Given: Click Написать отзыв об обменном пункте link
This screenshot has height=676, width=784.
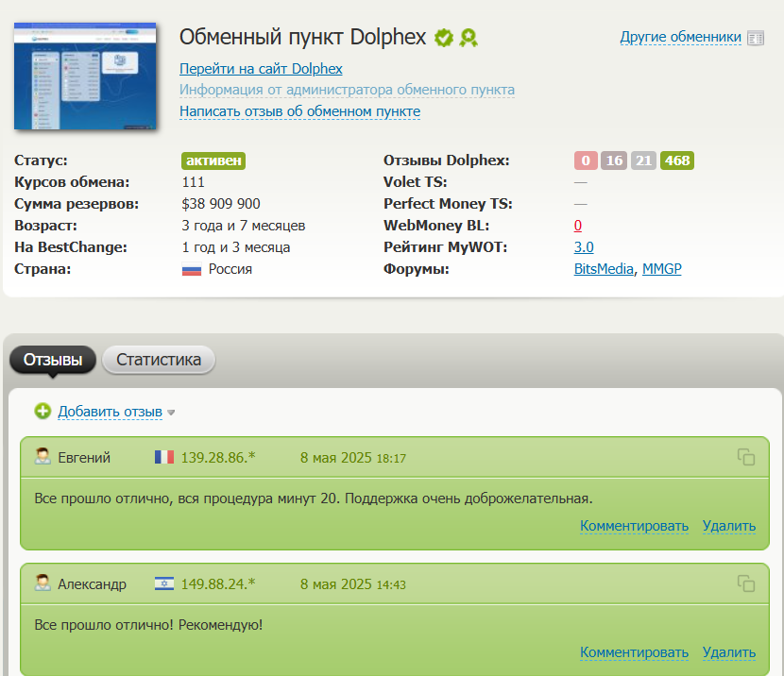Looking at the screenshot, I should pyautogui.click(x=299, y=111).
